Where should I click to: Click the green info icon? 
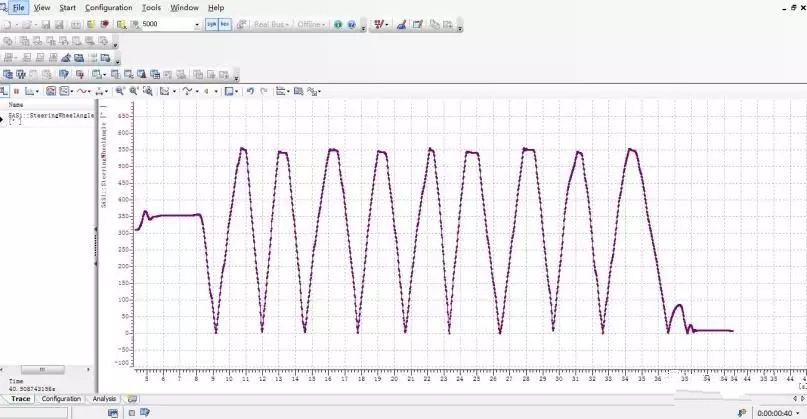pos(338,24)
